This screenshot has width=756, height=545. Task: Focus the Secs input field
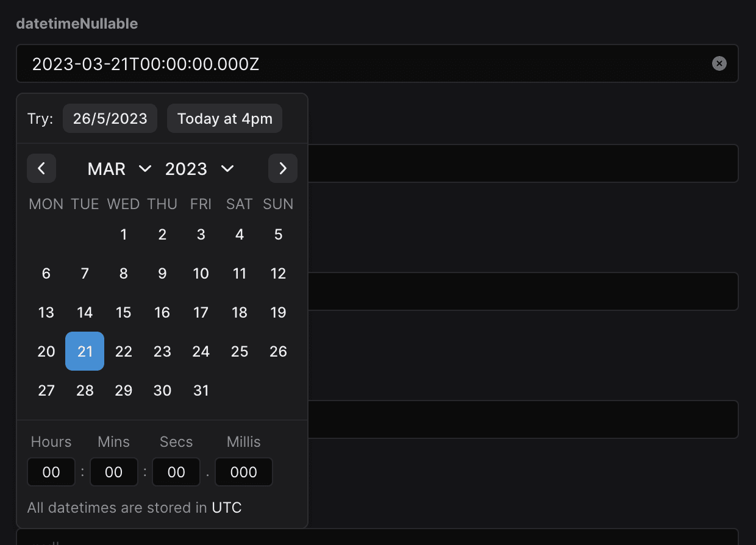tap(176, 472)
